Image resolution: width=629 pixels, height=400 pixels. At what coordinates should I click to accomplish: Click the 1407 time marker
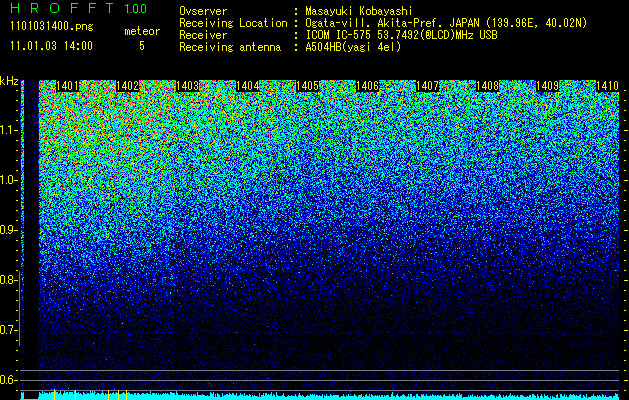coord(428,86)
